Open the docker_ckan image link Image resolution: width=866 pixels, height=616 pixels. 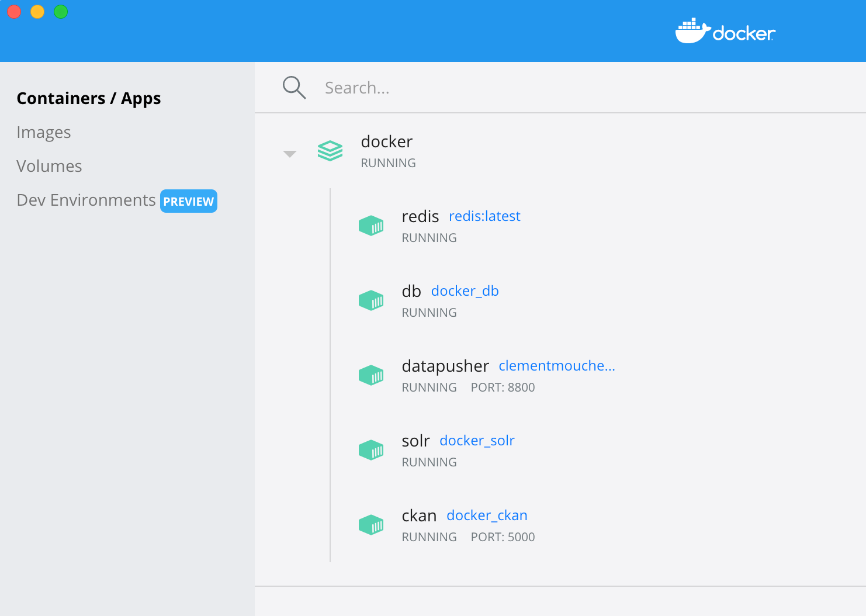click(487, 515)
